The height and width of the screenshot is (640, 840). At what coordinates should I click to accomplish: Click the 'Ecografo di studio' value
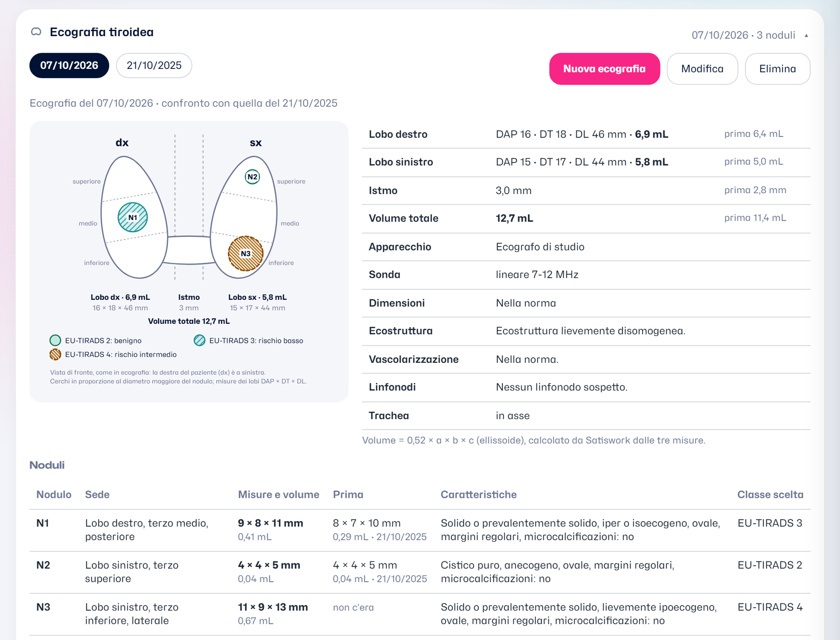coord(540,247)
